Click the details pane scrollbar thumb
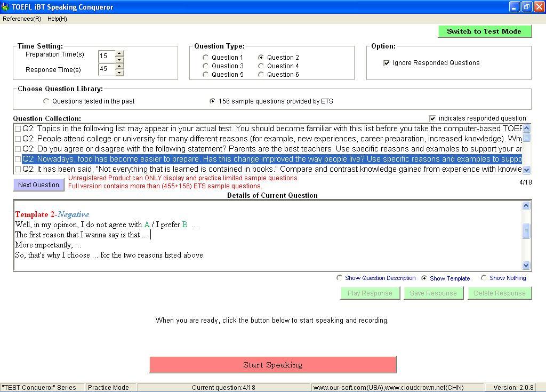This screenshot has height=392, width=546. click(x=526, y=231)
